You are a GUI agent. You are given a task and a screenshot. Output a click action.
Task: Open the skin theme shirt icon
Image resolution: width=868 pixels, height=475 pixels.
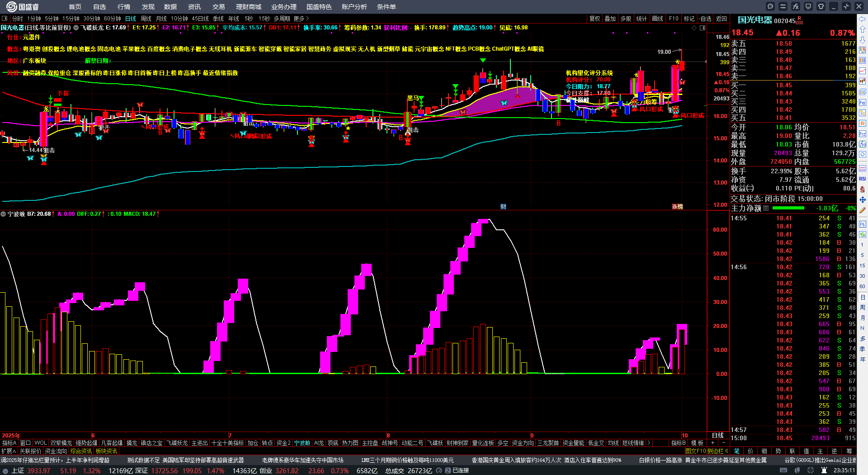(821, 6)
